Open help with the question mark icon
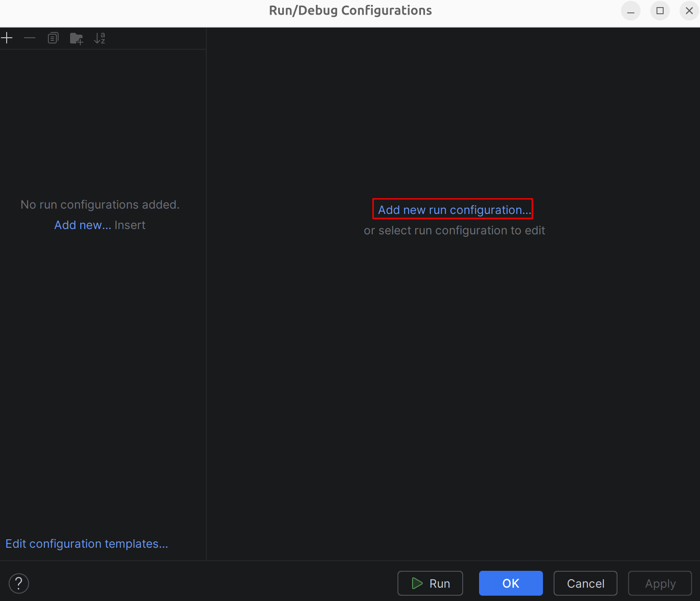Viewport: 700px width, 601px height. pyautogui.click(x=19, y=583)
